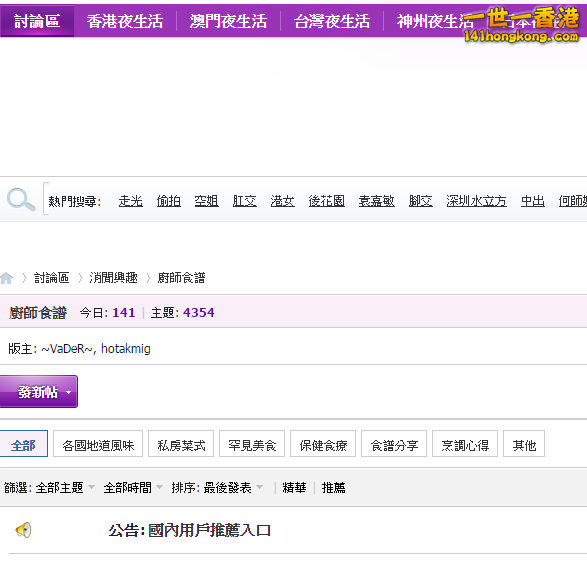Viewport: 587px width, 563px height.
Task: Open the 香港夜生活 menu item
Action: coord(125,21)
